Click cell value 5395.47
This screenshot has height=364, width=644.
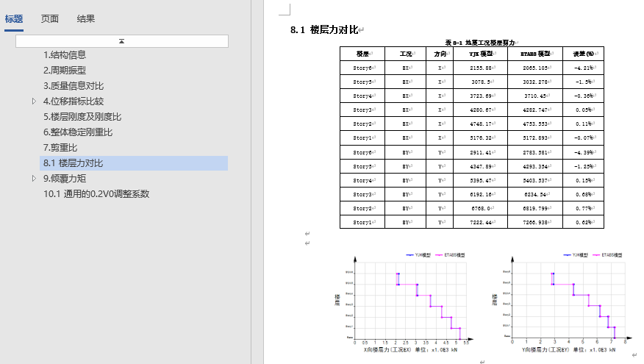pos(481,181)
